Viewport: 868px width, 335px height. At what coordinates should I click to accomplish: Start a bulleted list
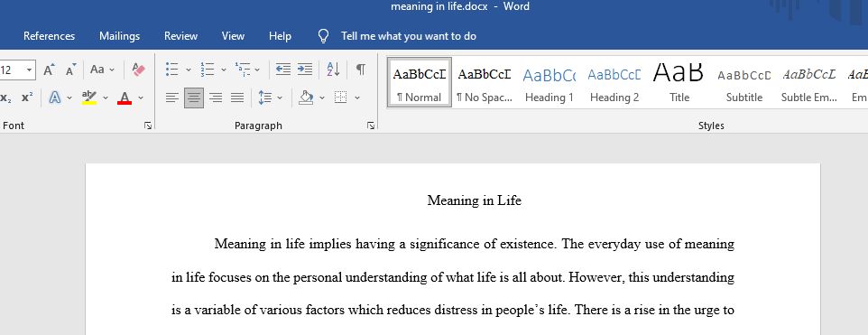(172, 70)
